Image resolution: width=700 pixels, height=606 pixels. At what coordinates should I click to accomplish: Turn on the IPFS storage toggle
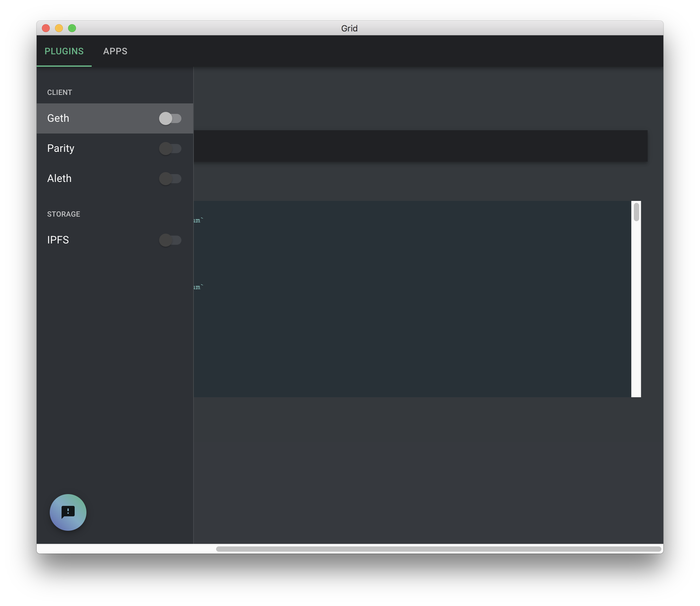point(170,240)
